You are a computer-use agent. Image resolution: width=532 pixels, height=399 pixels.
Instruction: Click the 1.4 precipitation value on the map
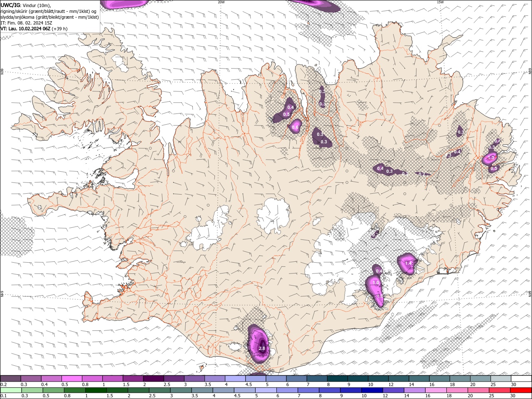pyautogui.click(x=408, y=263)
